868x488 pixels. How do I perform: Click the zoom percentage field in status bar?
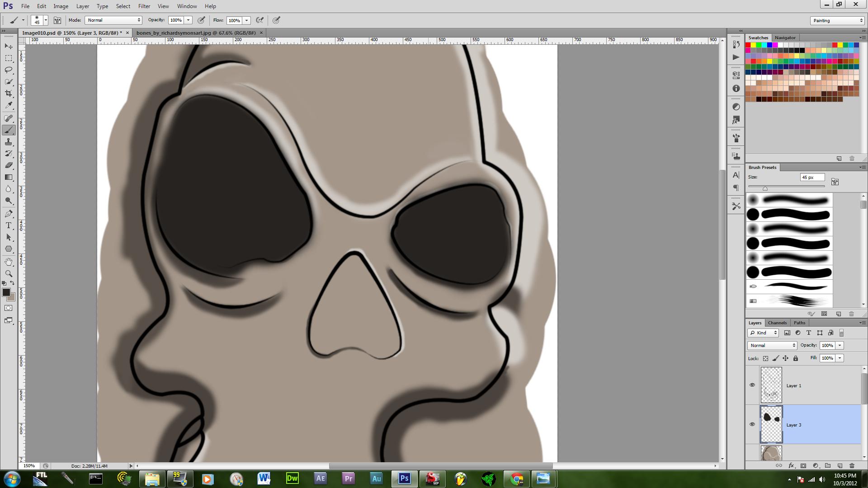click(x=29, y=466)
